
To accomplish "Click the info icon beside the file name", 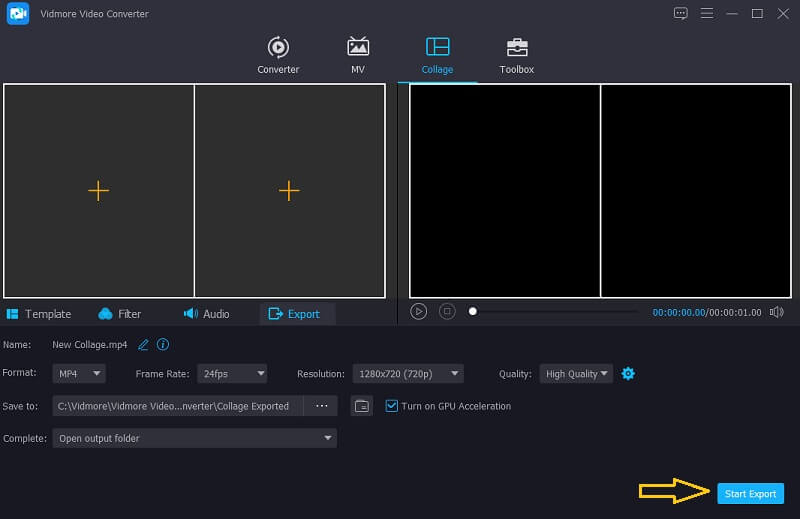I will coord(163,344).
